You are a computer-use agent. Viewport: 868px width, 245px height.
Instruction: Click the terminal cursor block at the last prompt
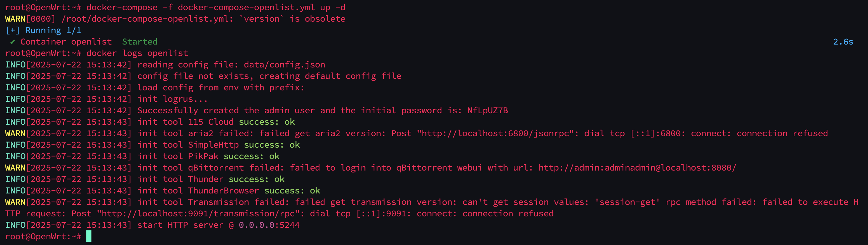89,236
